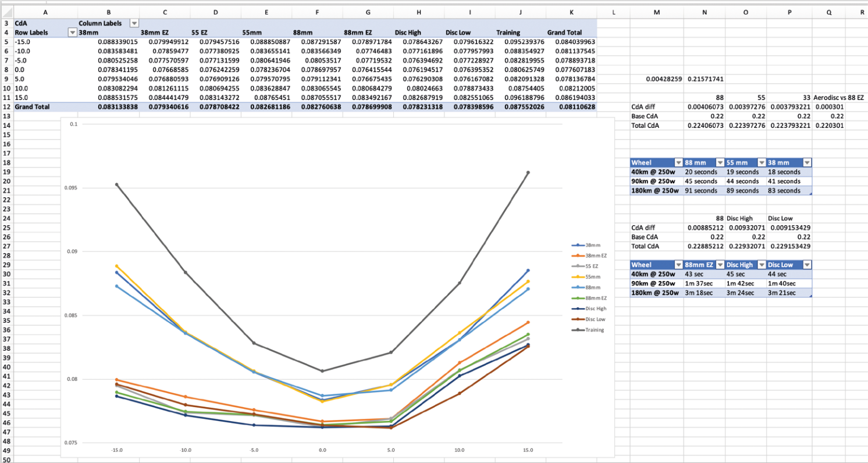Select the Training series in chart legend
This screenshot has width=868, height=463.
[593, 330]
